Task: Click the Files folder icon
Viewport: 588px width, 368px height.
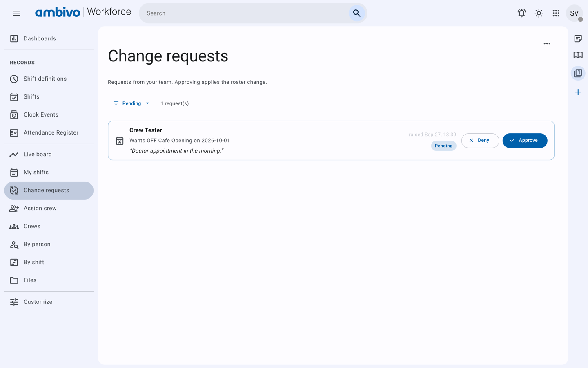Action: (14, 280)
